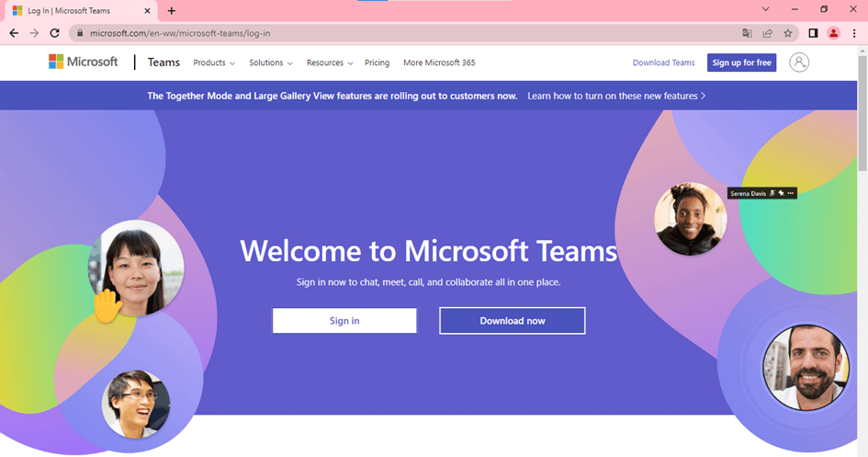868x457 pixels.
Task: Click the share page icon
Action: pos(767,33)
